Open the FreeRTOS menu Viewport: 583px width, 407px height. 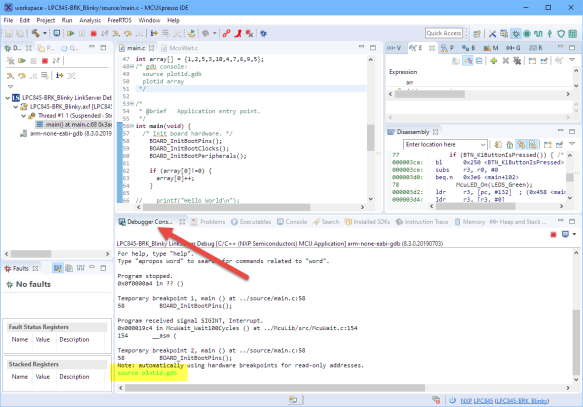click(x=119, y=20)
